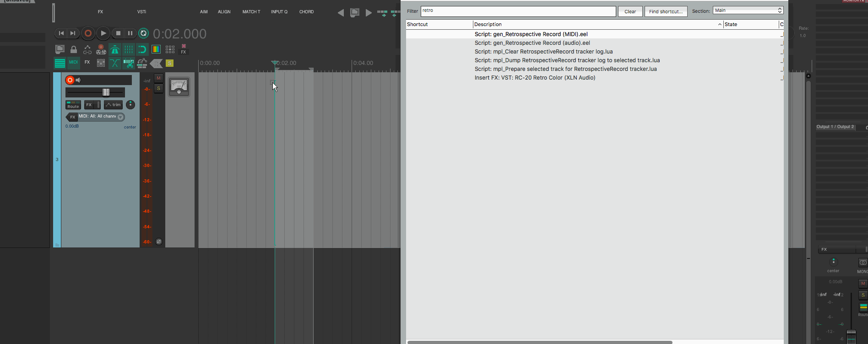
Task: Click the track envelope trim button
Action: tap(113, 105)
